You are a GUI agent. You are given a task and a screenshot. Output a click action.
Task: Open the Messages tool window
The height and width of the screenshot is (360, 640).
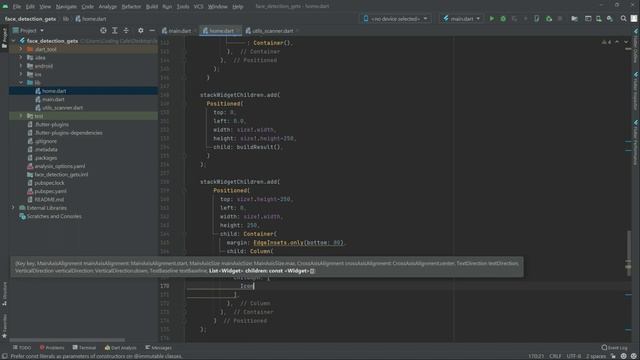158,348
